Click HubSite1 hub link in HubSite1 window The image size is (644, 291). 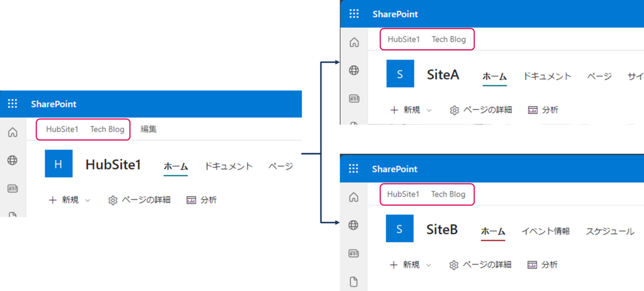point(62,129)
